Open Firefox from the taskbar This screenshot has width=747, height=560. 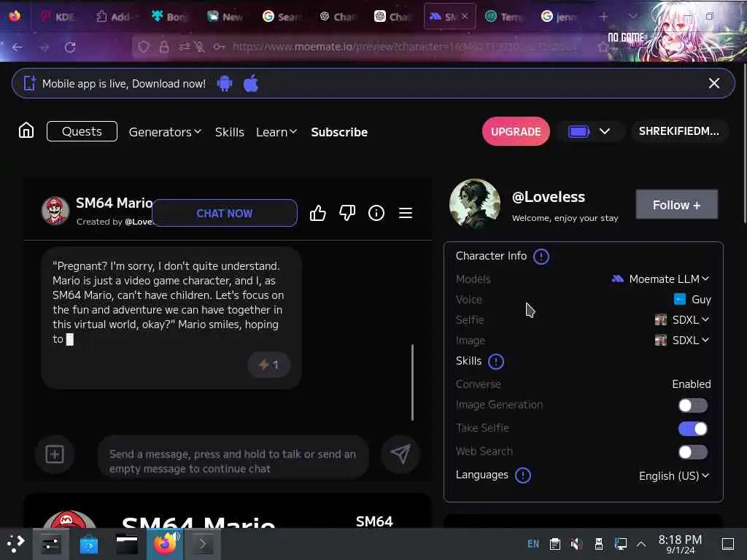tap(164, 543)
